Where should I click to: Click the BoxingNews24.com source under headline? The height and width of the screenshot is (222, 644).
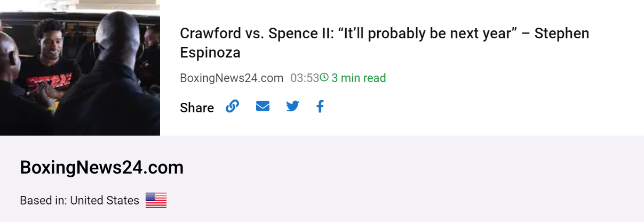[232, 78]
